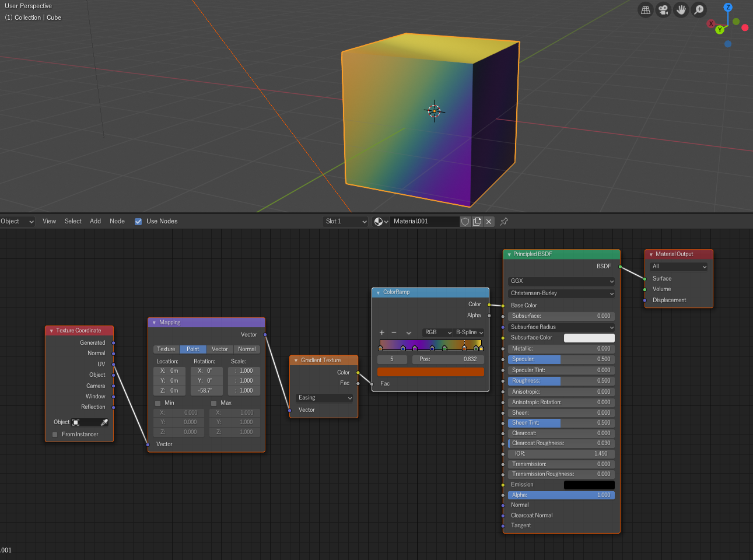This screenshot has height=560, width=753.
Task: Open the All target dropdown in Material Output
Action: pyautogui.click(x=679, y=267)
